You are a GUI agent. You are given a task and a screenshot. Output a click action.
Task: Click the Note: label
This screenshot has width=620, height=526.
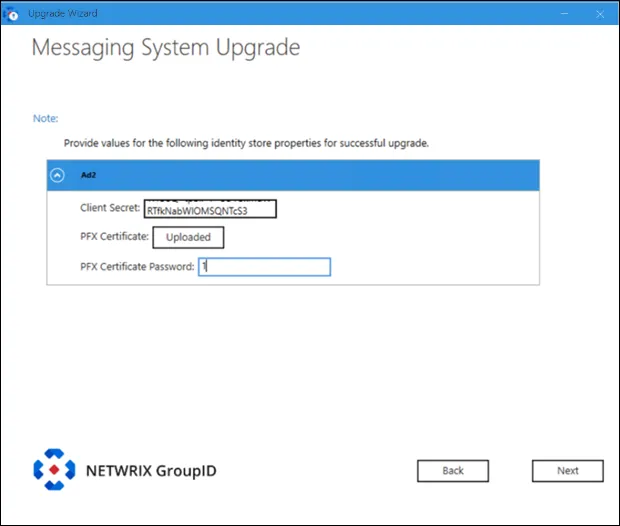pyautogui.click(x=45, y=118)
